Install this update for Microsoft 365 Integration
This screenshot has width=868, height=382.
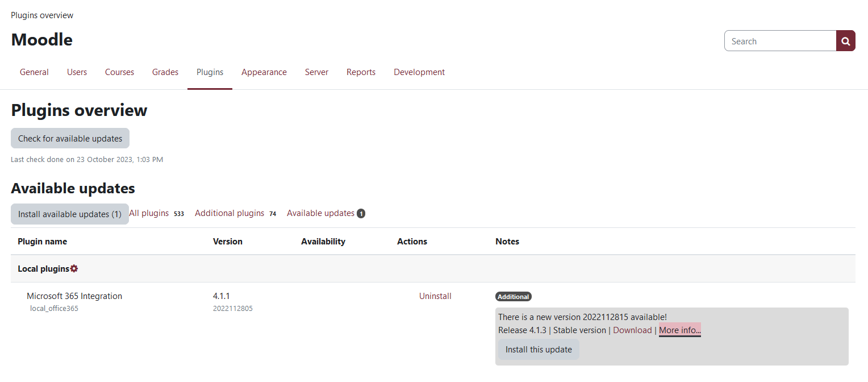click(538, 349)
